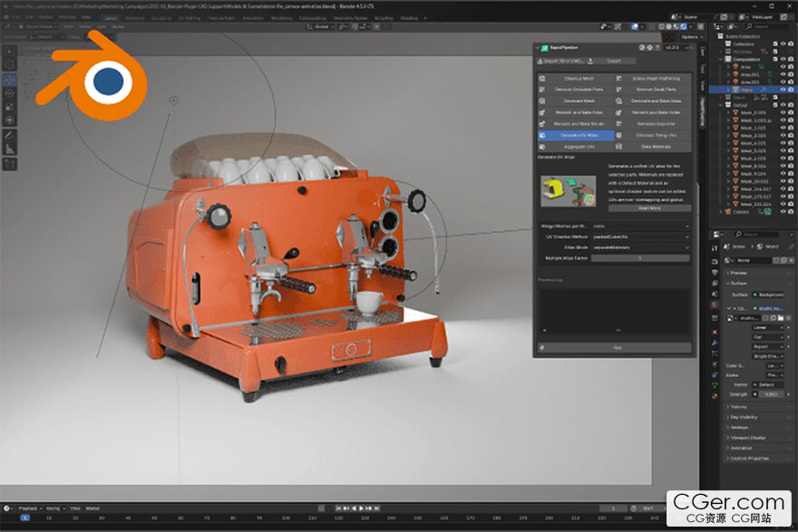The width and height of the screenshot is (798, 532).
Task: Hide the Plane object with eye icon
Action: (x=783, y=90)
